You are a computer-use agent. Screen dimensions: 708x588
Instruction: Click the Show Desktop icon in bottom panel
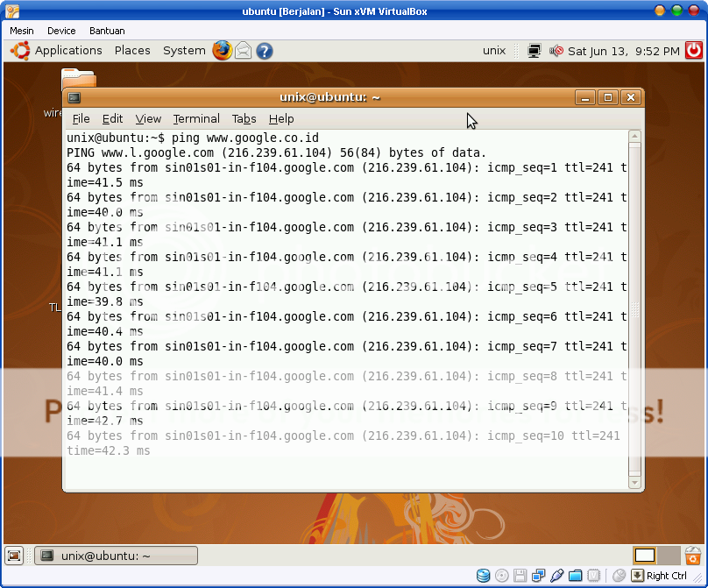[x=14, y=556]
